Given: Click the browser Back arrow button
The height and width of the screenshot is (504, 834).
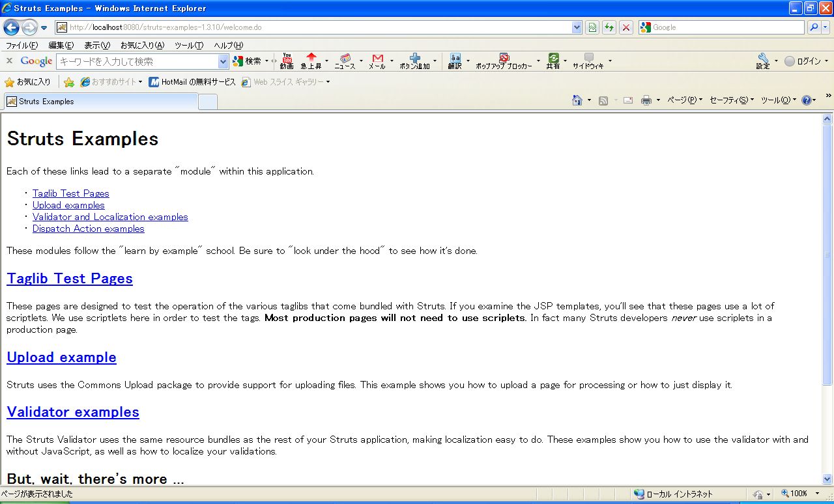Looking at the screenshot, I should point(11,27).
